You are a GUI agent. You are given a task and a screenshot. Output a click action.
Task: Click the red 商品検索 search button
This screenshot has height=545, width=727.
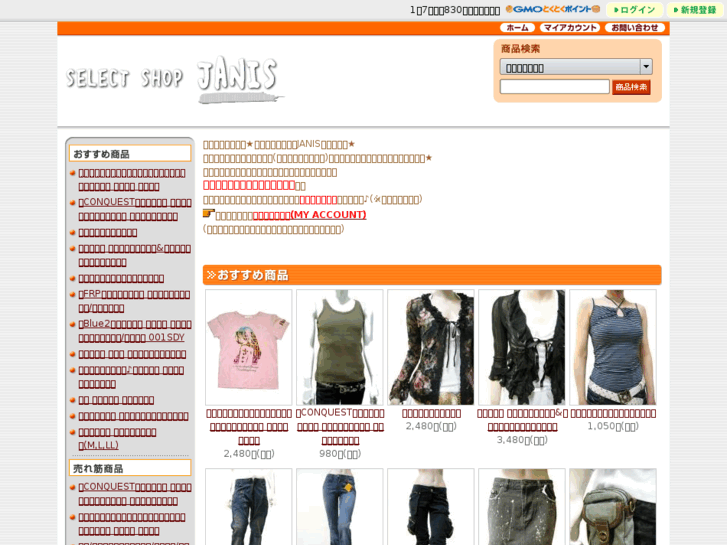631,87
